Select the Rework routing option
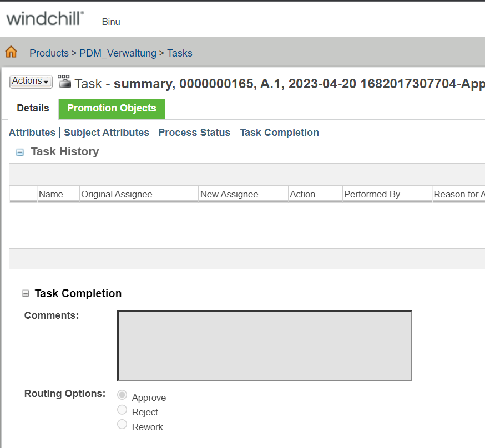485x448 pixels. coord(122,425)
